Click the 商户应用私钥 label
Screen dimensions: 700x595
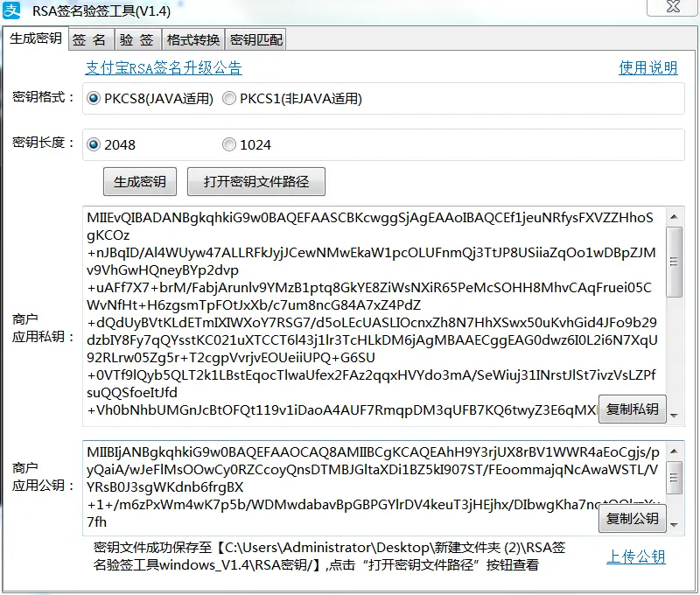pos(43,327)
